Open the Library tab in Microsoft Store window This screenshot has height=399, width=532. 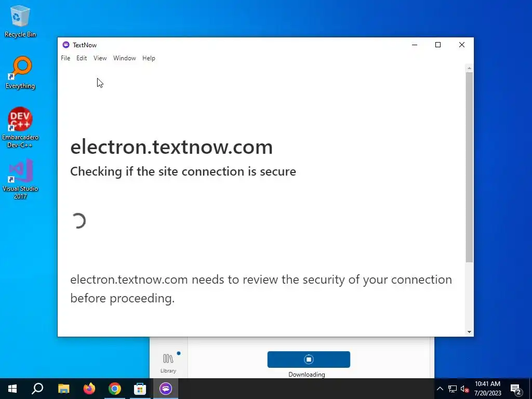(x=168, y=363)
